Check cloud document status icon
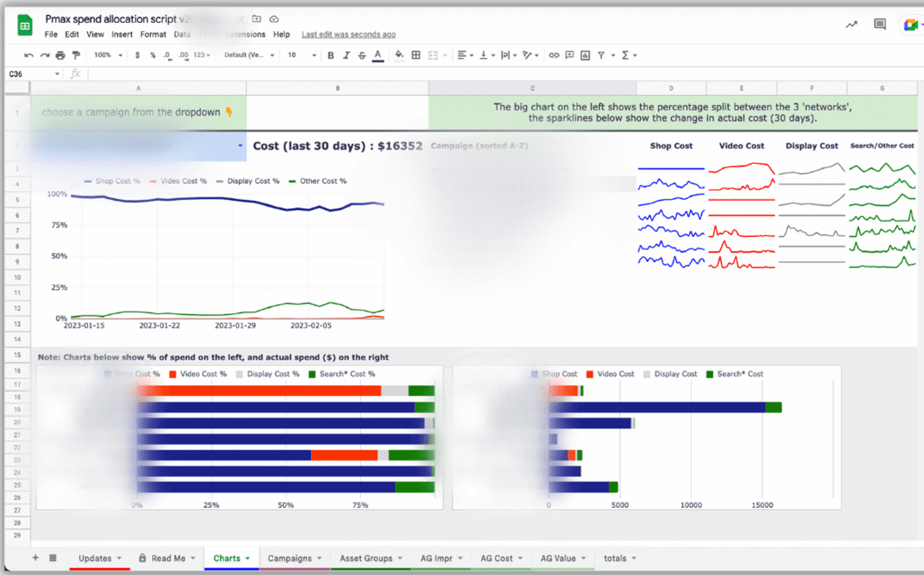This screenshot has width=924, height=575. (x=274, y=19)
